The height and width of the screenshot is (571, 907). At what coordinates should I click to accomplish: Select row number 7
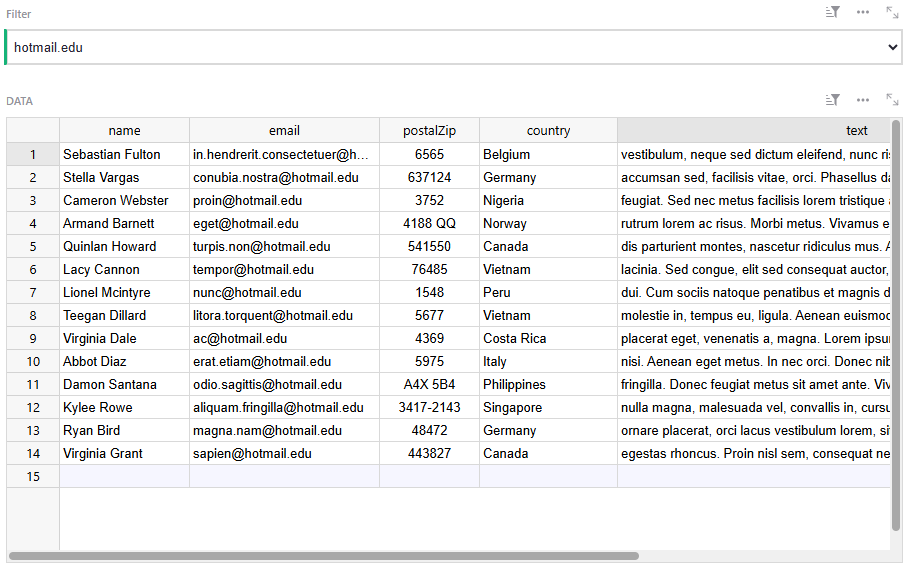point(33,293)
